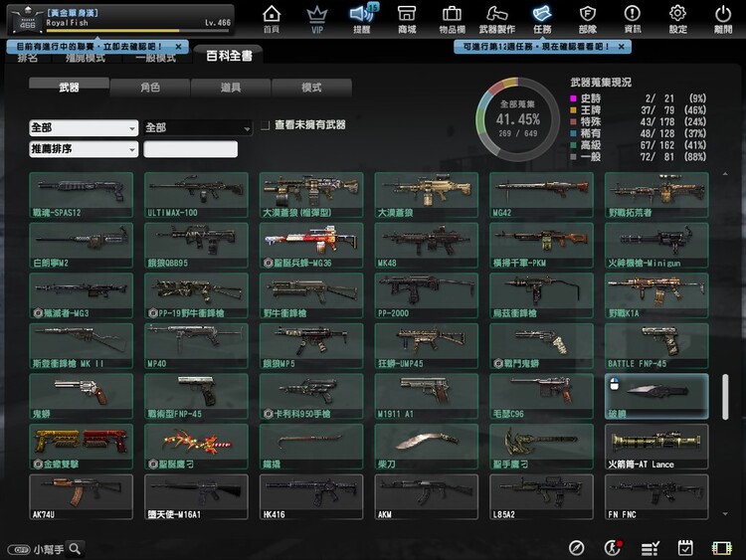
Task: Select the 柴刀 melee weapon card
Action: pos(427,447)
